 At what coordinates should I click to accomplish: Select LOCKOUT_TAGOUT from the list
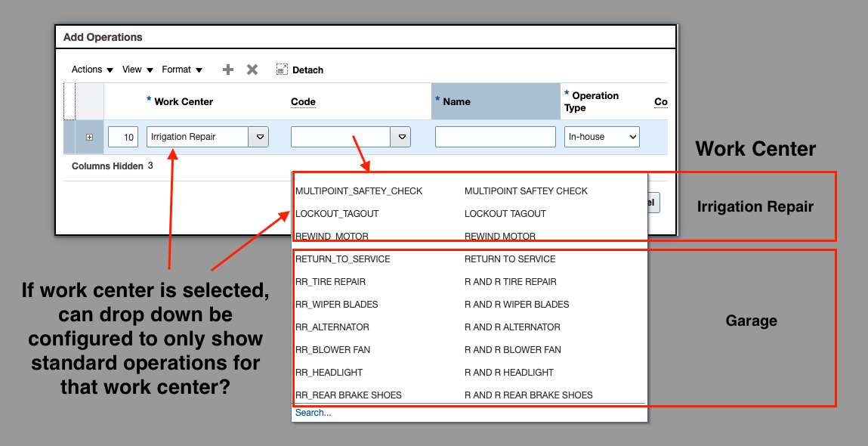[337, 213]
